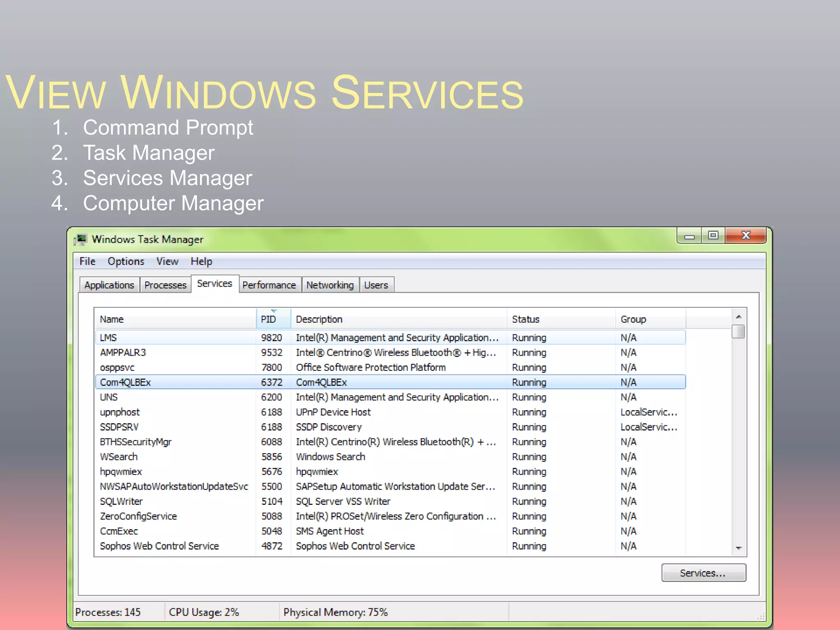The height and width of the screenshot is (630, 840).
Task: Switch to the Applications tab
Action: click(x=109, y=285)
